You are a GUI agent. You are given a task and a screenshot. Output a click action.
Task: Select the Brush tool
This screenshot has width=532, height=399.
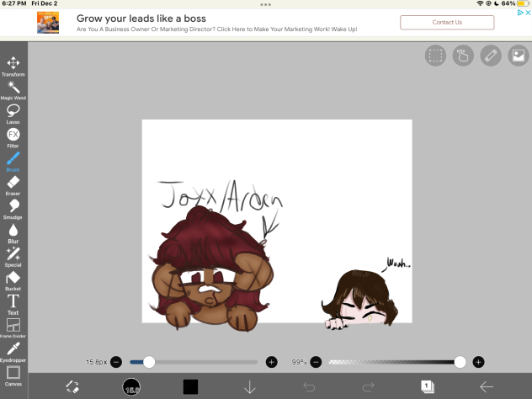click(13, 162)
